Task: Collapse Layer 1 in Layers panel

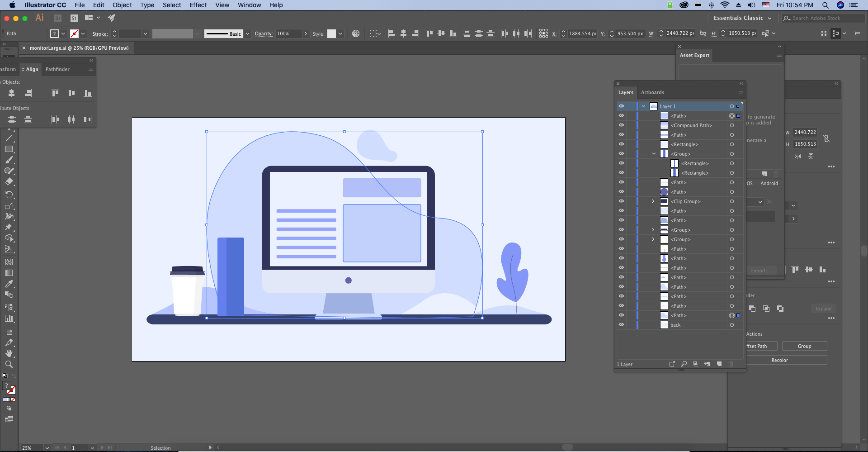Action: [643, 106]
